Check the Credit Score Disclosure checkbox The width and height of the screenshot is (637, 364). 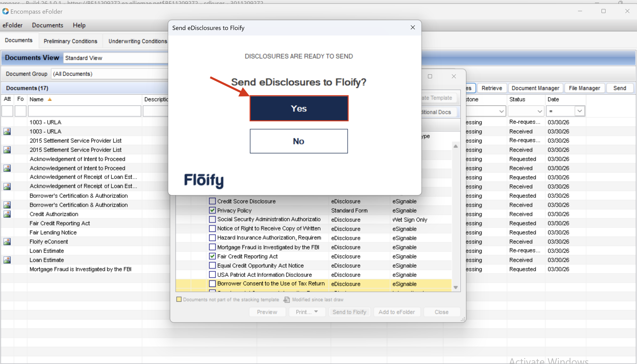click(212, 201)
